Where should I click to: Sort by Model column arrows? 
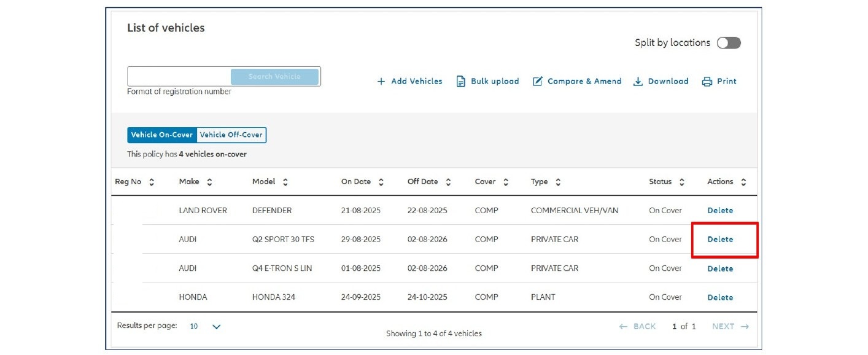(285, 182)
